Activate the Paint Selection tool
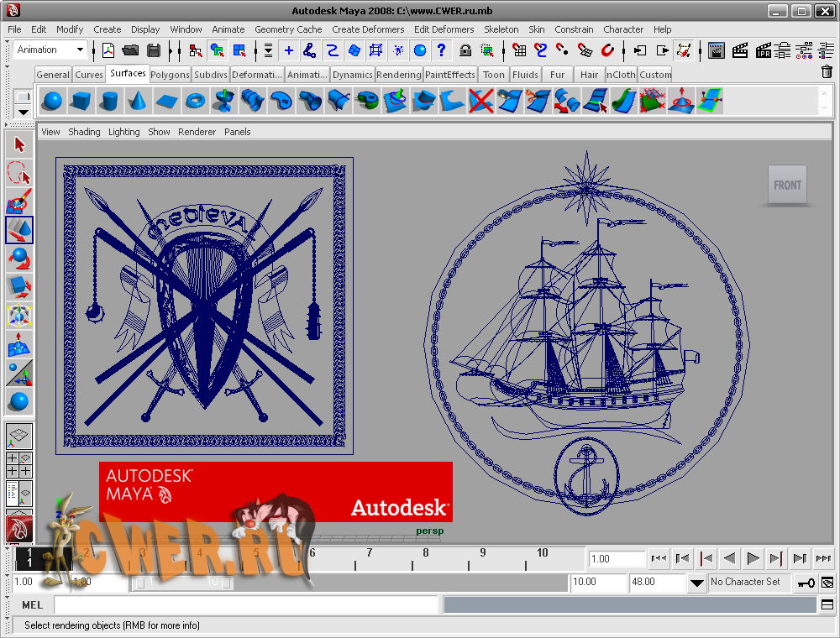The height and width of the screenshot is (638, 840). point(19,201)
